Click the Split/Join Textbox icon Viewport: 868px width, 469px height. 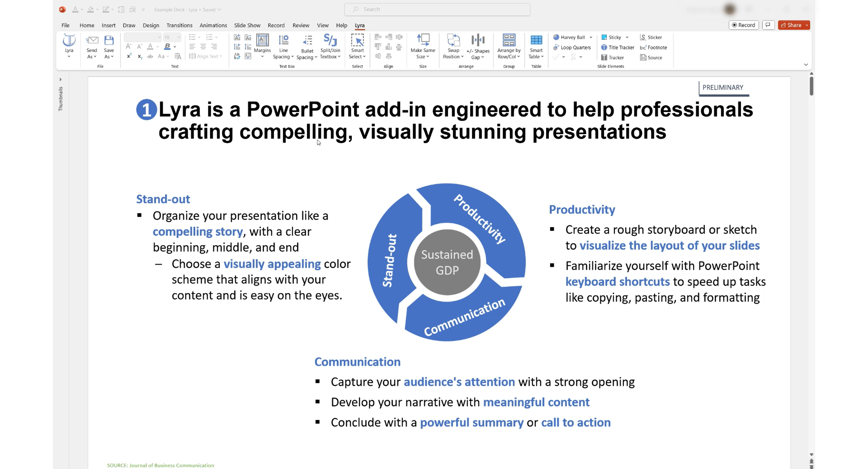pyautogui.click(x=330, y=40)
